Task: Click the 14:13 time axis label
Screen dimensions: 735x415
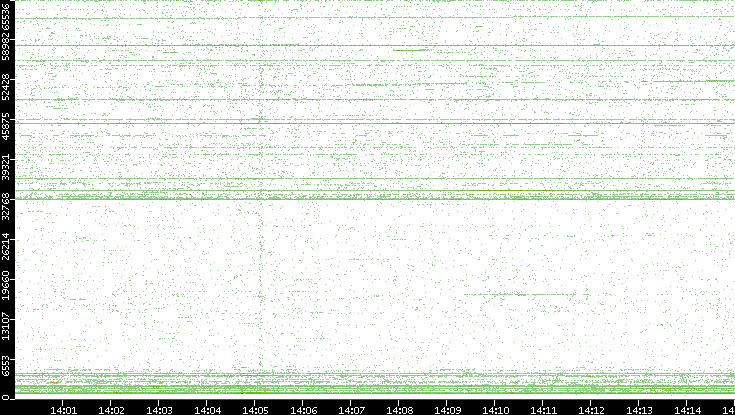Action: 639,408
